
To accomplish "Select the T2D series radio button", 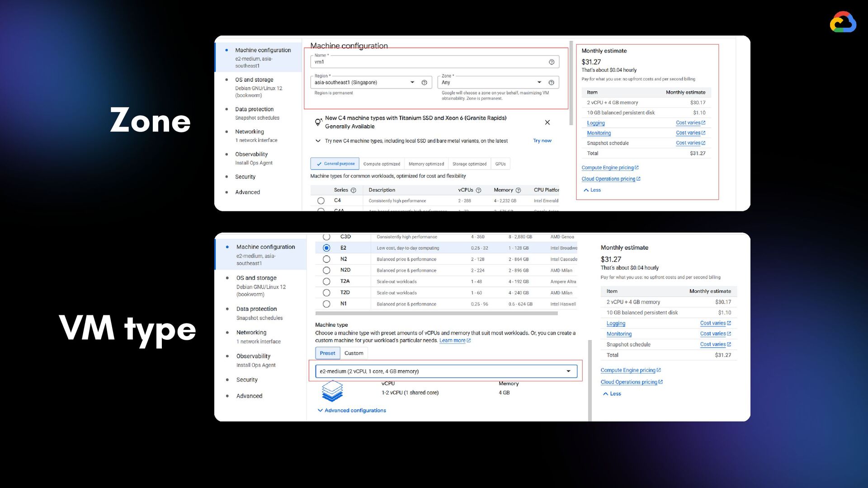I will click(326, 293).
